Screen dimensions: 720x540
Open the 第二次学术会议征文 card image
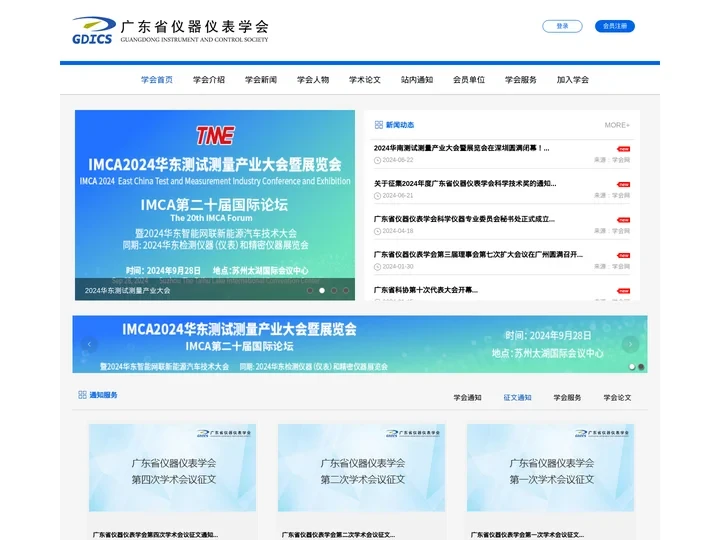[361, 467]
